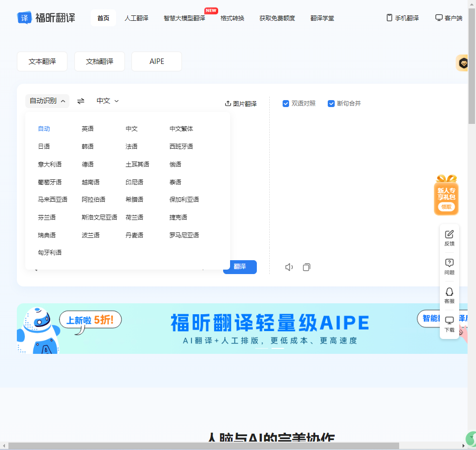476x450 pixels.
Task: Open mobile translation (手机翻译) phone icon
Action: [x=389, y=18]
